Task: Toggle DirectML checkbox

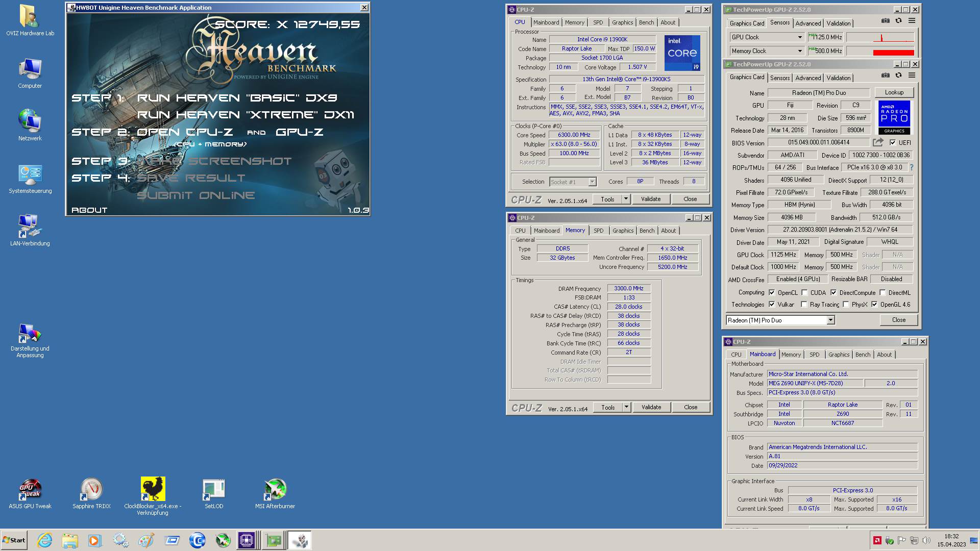Action: tap(883, 293)
